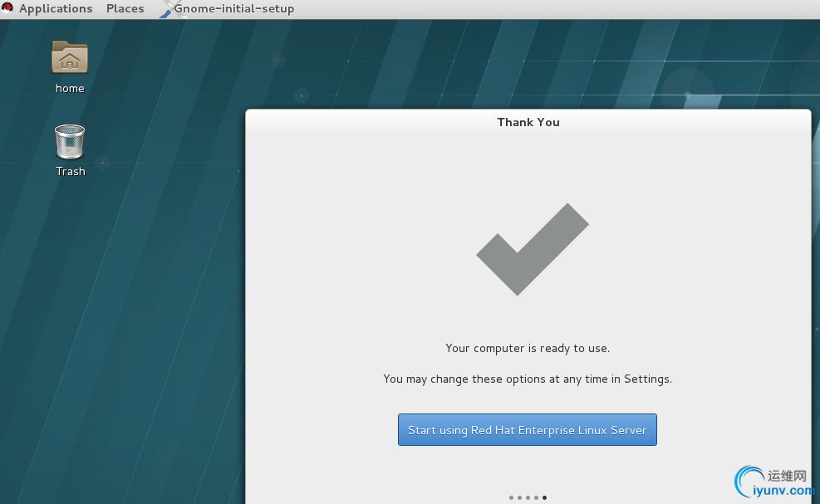Click the Red Hat logo icon
The image size is (820, 504).
click(7, 7)
